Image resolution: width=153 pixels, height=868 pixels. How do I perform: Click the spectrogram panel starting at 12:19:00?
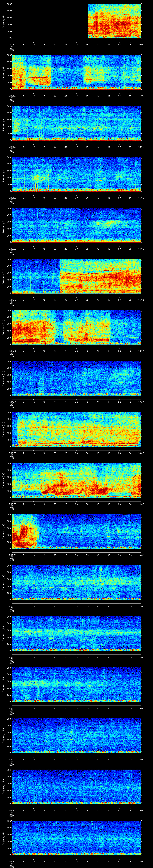pyautogui.click(x=77, y=531)
